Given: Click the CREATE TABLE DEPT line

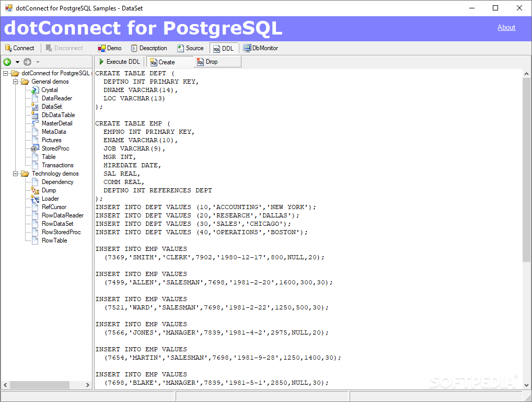Looking at the screenshot, I should [135, 73].
